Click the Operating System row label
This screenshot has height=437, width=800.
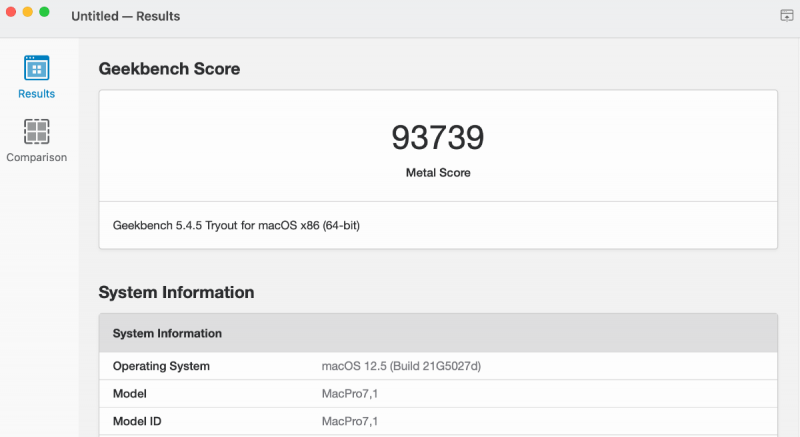point(161,366)
